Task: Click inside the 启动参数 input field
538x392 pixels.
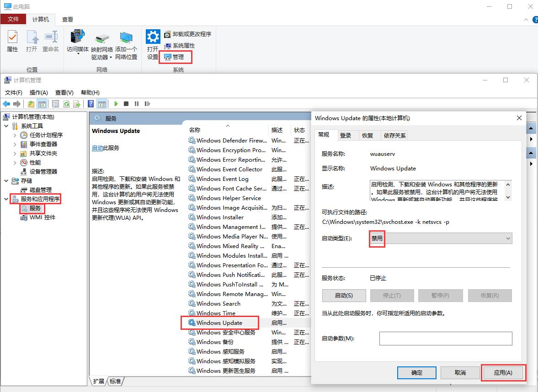Action: [446, 338]
